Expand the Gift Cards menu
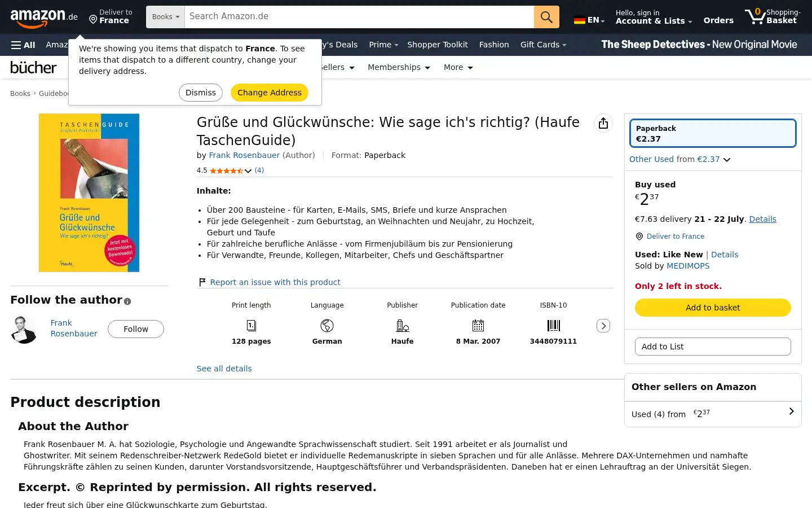 pyautogui.click(x=543, y=45)
